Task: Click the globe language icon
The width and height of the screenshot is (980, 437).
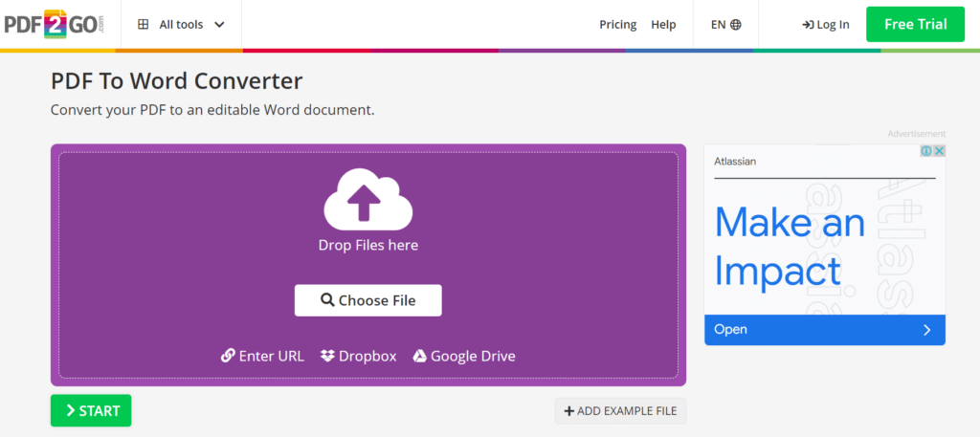Action: (x=736, y=25)
